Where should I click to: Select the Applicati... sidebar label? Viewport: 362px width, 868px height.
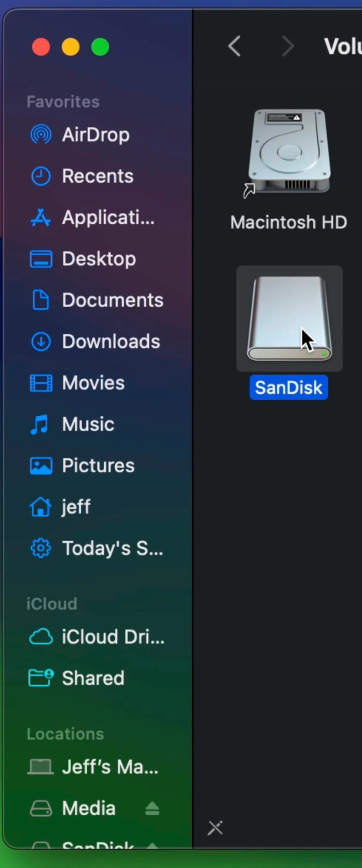click(108, 217)
